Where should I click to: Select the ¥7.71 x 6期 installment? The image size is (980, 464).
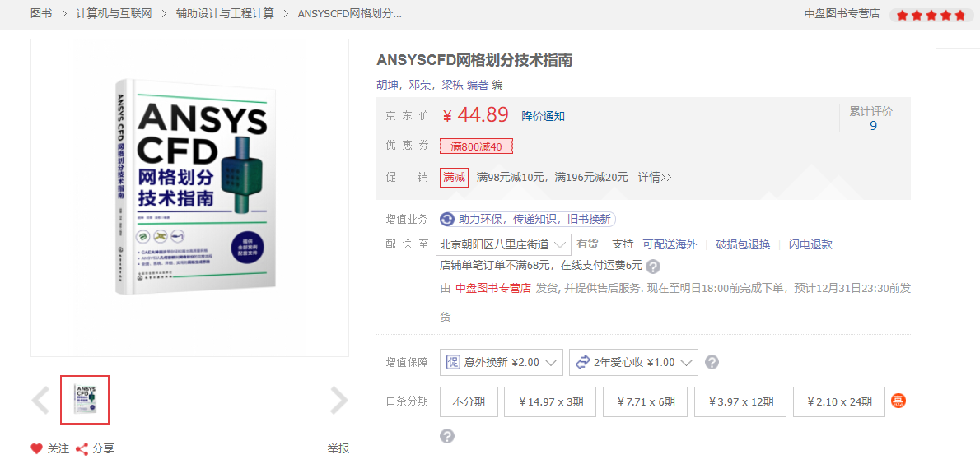(x=645, y=401)
